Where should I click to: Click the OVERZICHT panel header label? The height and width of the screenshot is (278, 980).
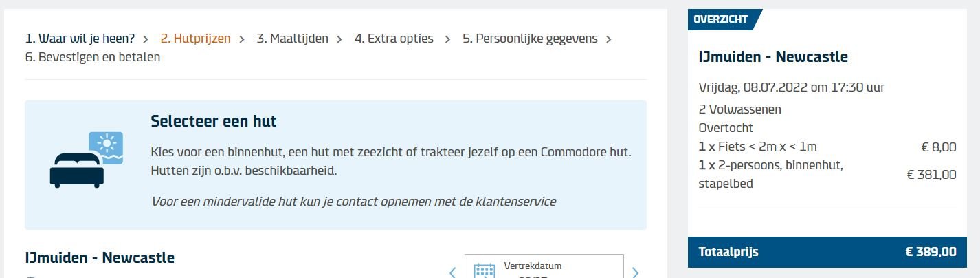pyautogui.click(x=720, y=19)
